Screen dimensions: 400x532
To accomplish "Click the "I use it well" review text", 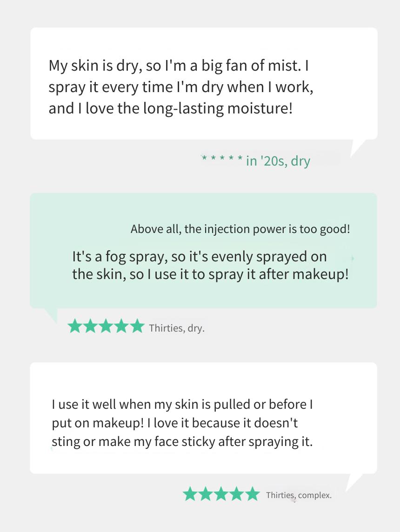I will pyautogui.click(x=182, y=423).
